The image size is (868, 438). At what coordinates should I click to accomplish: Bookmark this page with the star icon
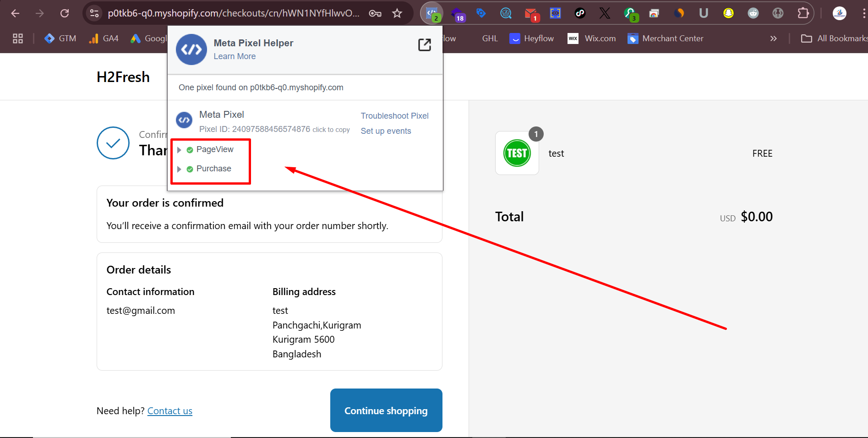click(397, 13)
